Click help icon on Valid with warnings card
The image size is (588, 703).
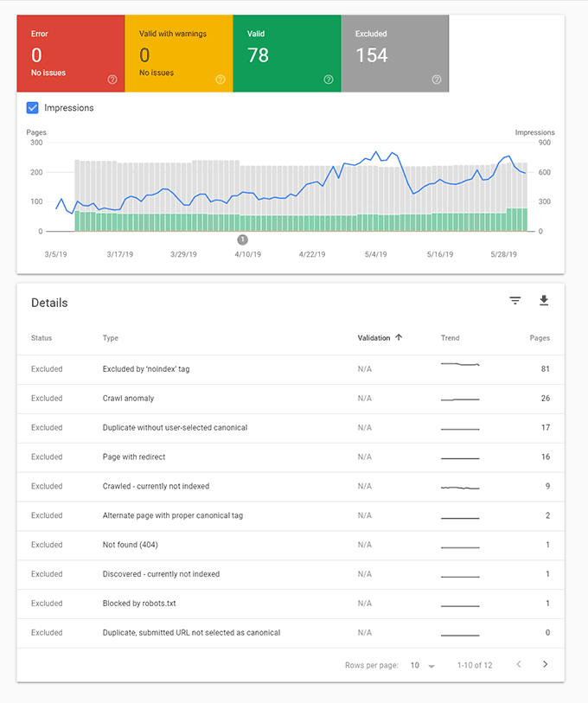pyautogui.click(x=220, y=80)
